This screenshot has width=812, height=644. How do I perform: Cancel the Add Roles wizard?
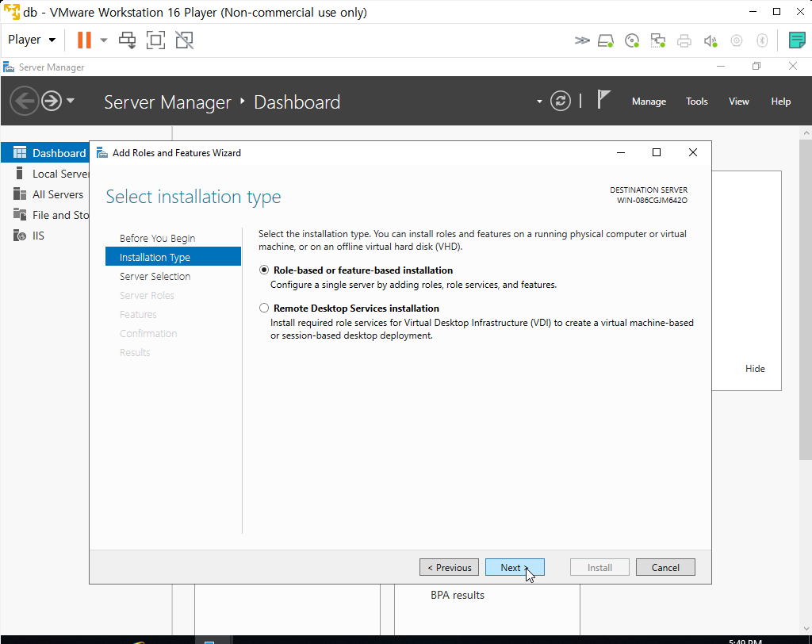[x=665, y=567]
